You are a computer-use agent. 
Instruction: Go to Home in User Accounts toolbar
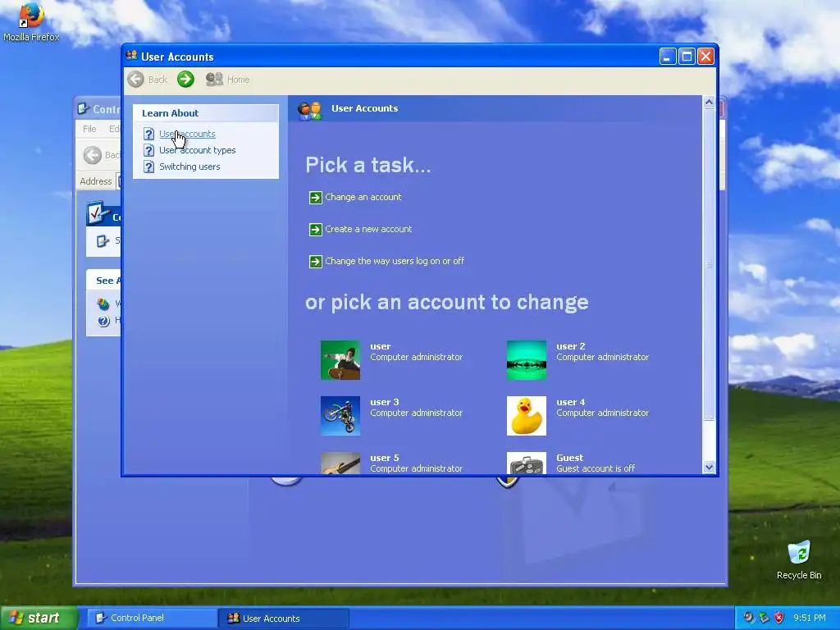[x=228, y=80]
